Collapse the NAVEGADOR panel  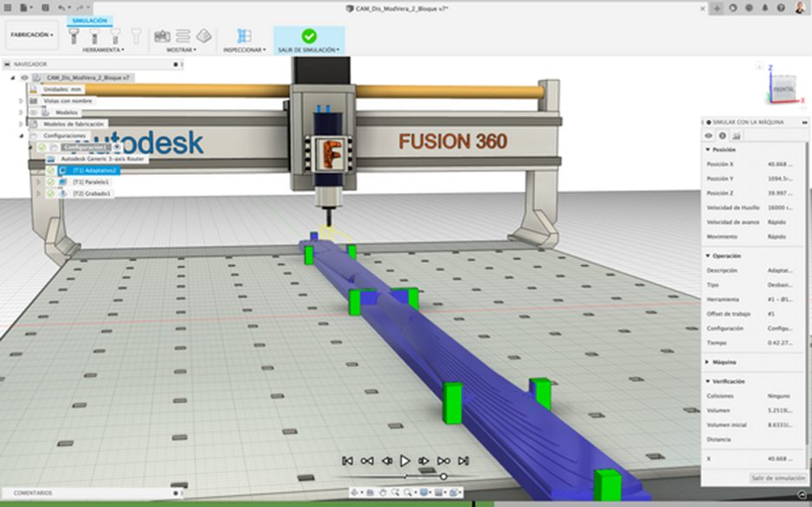coord(7,64)
